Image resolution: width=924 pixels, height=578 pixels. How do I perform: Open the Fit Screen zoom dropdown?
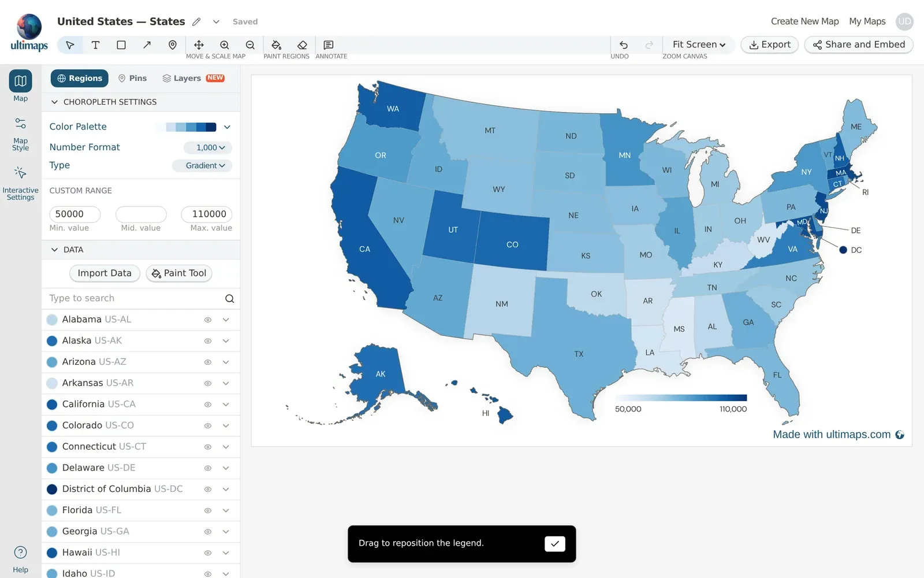699,45
